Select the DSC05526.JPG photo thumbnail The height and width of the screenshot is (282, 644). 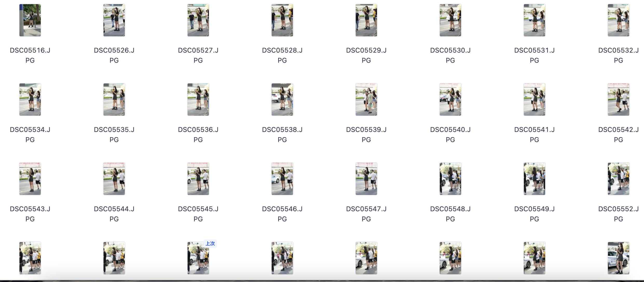(x=114, y=20)
